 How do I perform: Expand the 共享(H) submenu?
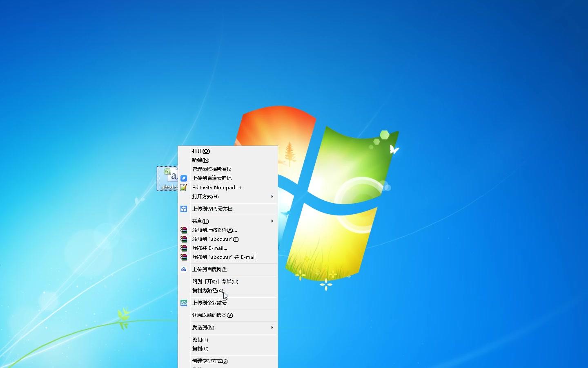[x=228, y=221]
